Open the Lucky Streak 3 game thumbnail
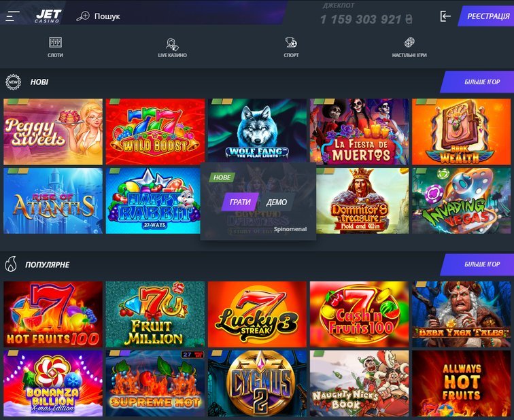Viewport: 514px width, 420px height. pyautogui.click(x=257, y=314)
